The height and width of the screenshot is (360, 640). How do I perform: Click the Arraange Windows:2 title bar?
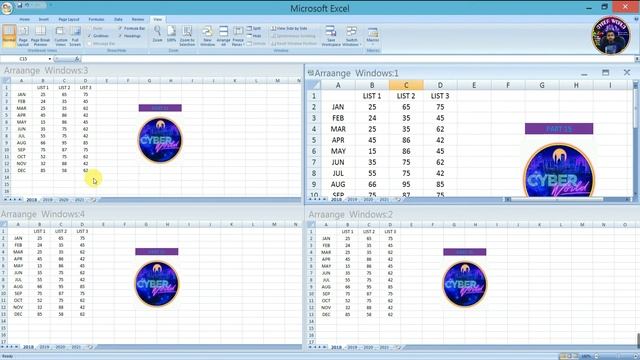pos(473,214)
